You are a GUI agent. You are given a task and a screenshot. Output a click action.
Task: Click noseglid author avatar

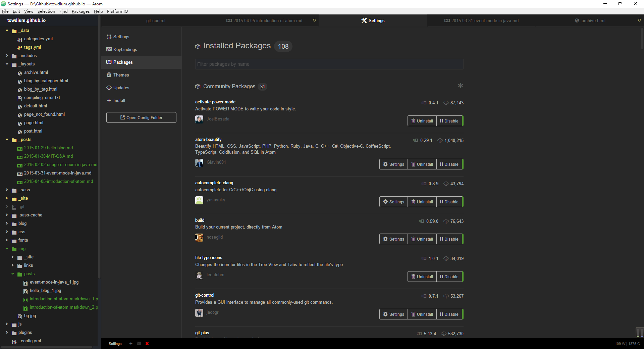(x=199, y=237)
